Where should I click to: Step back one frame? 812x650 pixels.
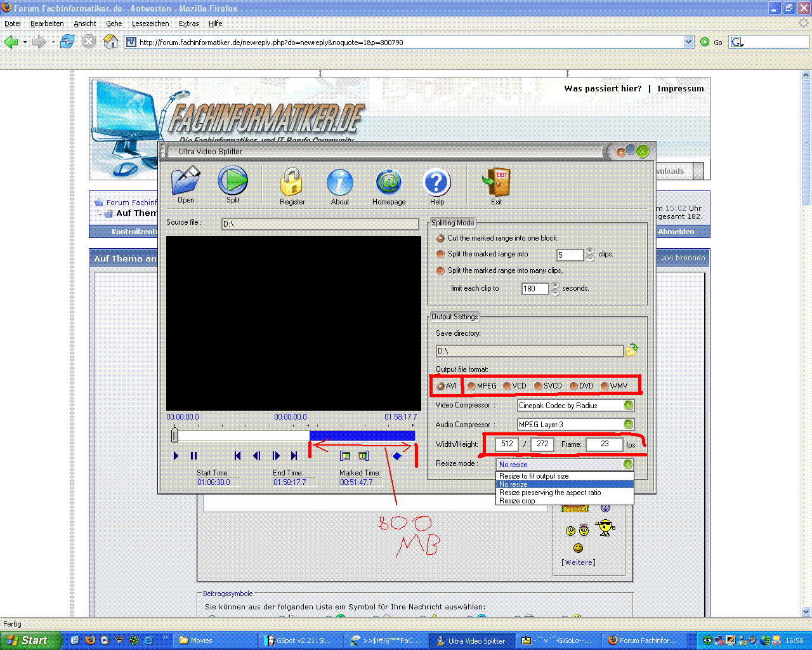click(x=256, y=456)
